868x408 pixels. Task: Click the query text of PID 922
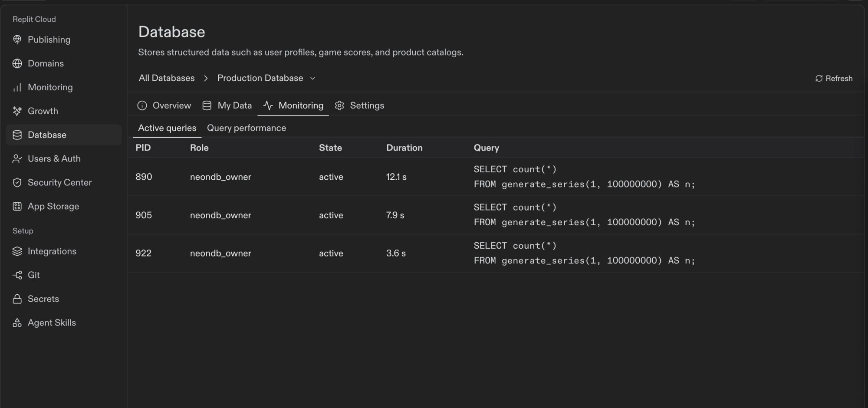click(584, 253)
